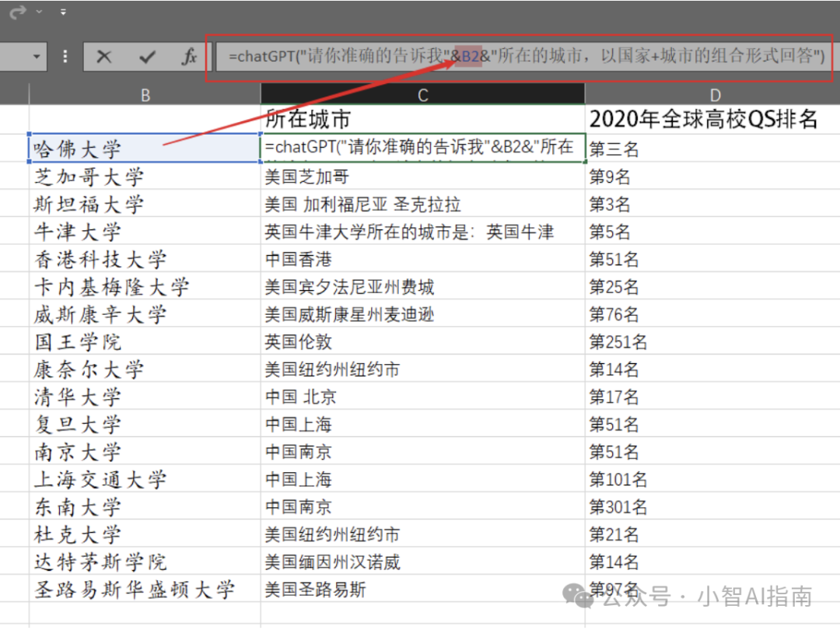Expand the Name Box dropdown
840x630 pixels.
pyautogui.click(x=37, y=57)
